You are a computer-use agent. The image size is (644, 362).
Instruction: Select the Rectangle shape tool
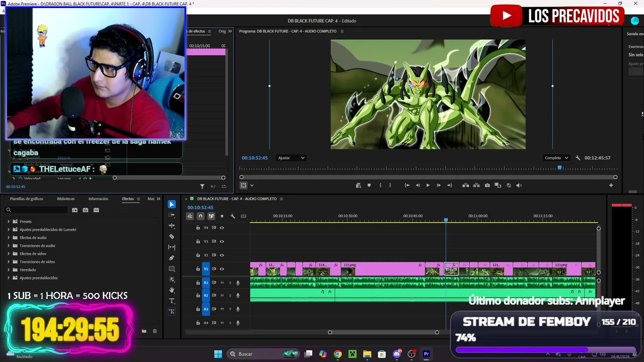pos(172,268)
